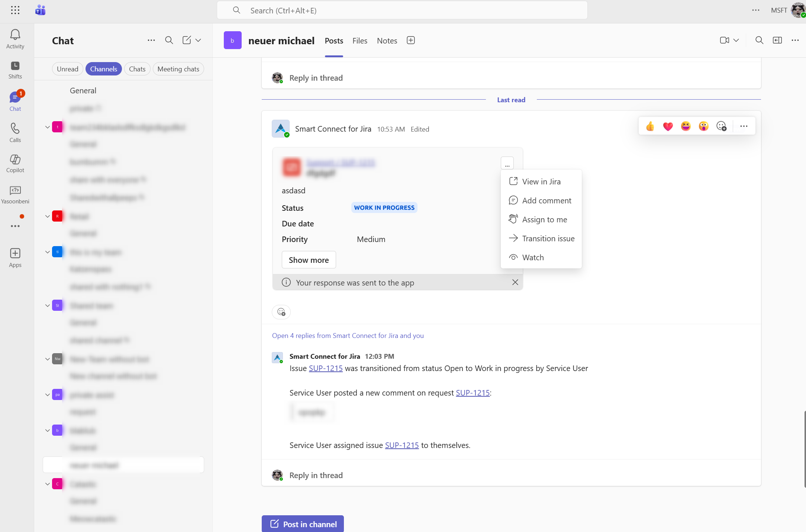Dismiss the response sent notification
The image size is (806, 532).
pyautogui.click(x=515, y=282)
